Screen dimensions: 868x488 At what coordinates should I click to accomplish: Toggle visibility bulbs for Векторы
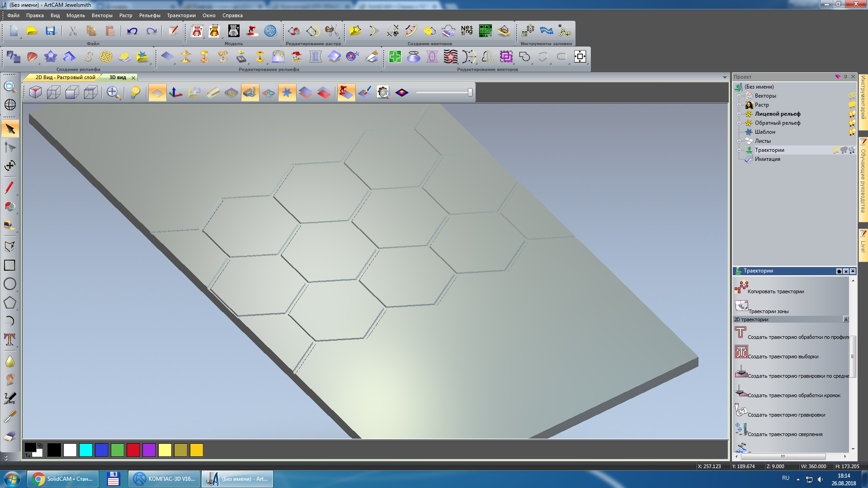[852, 96]
